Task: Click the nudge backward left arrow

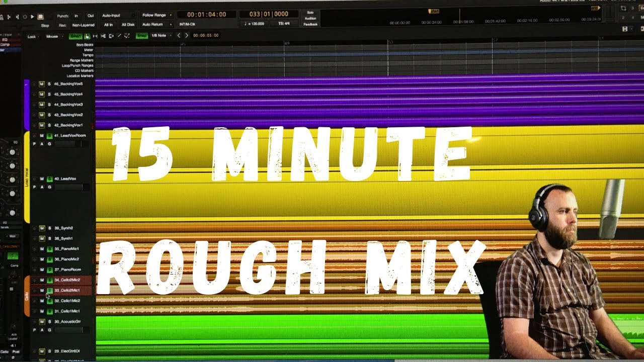Action: [x=179, y=36]
